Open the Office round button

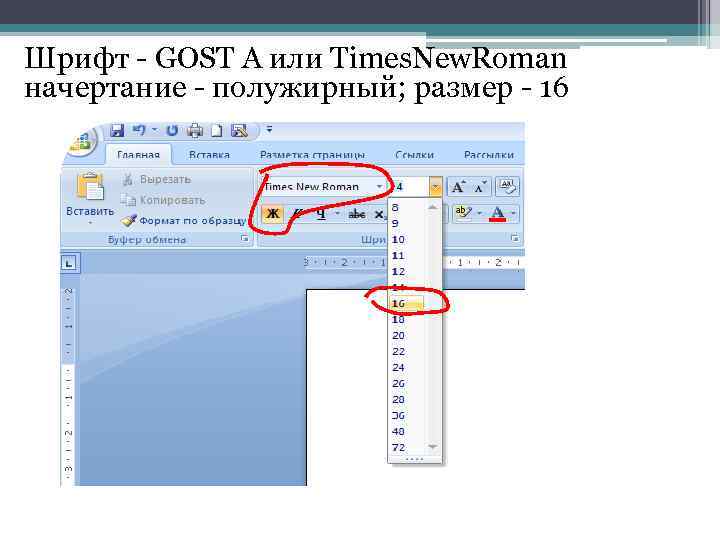click(81, 141)
